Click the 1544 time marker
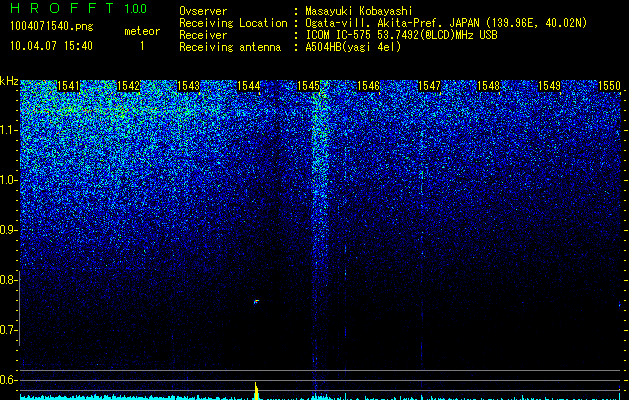This screenshot has width=629, height=400. tap(248, 86)
